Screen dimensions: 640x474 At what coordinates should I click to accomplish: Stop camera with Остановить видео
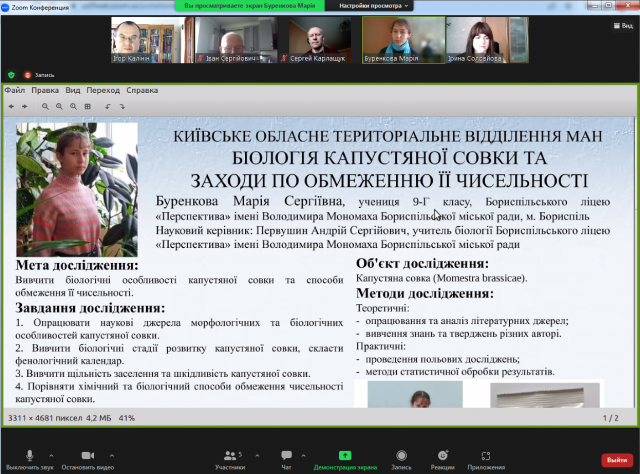[88, 459]
